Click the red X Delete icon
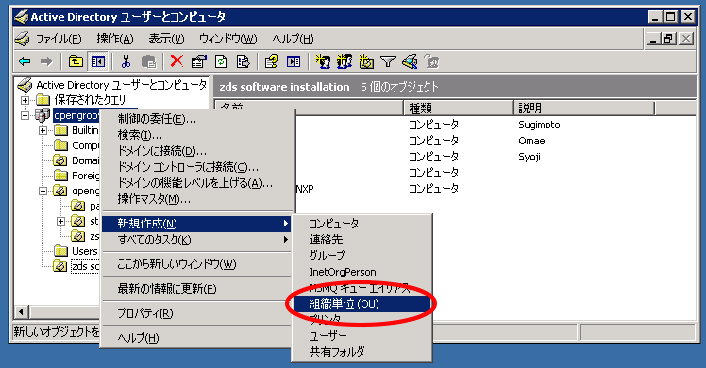706x368 pixels. [x=177, y=61]
